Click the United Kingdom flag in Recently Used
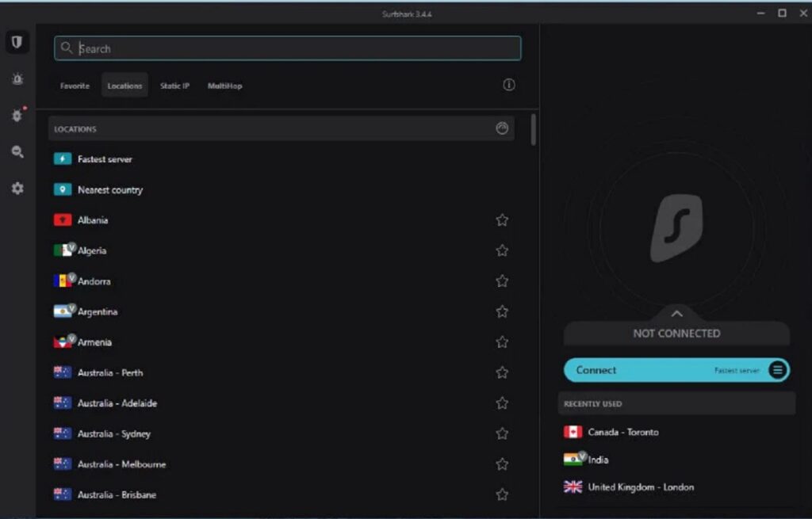This screenshot has height=519, width=812. tap(573, 487)
